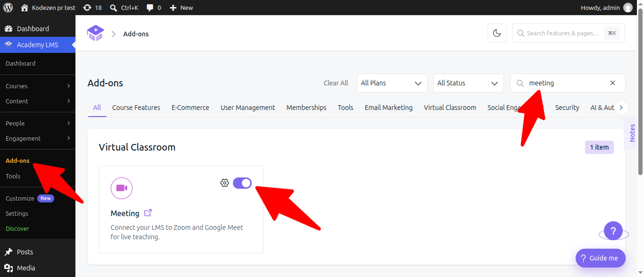Image resolution: width=644 pixels, height=277 pixels.
Task: Open the Guide me assistant
Action: pos(601,258)
